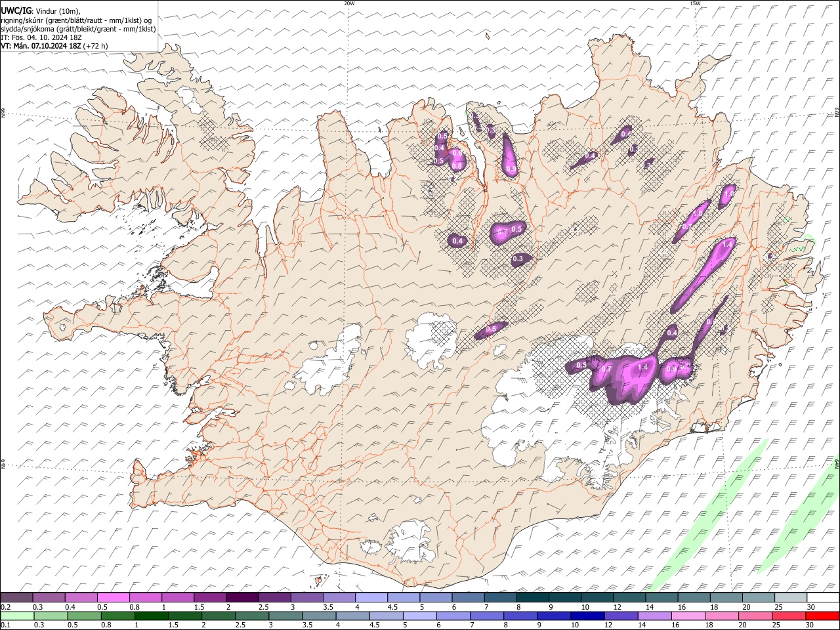Select the white 30 swatch in upper legend
The width and height of the screenshot is (840, 630).
click(823, 597)
